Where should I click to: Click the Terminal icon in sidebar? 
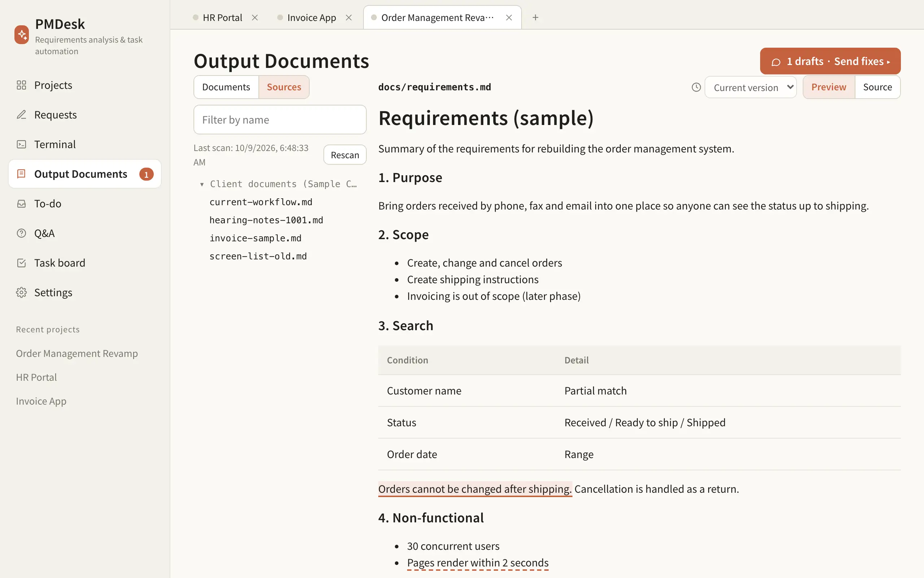21,144
